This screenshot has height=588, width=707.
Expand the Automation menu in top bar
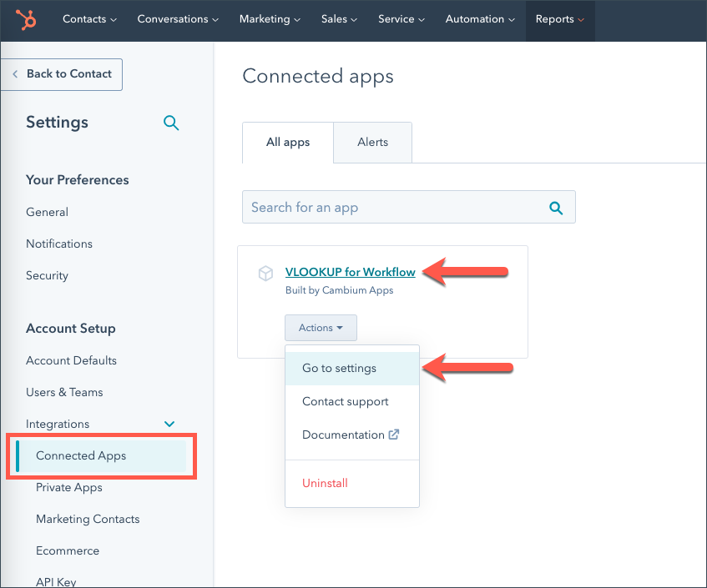pos(480,19)
